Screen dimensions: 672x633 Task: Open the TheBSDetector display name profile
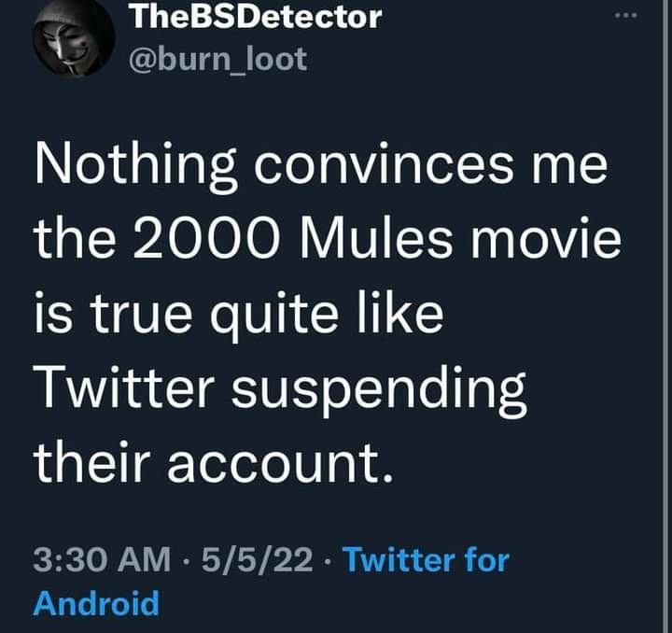coord(255,16)
